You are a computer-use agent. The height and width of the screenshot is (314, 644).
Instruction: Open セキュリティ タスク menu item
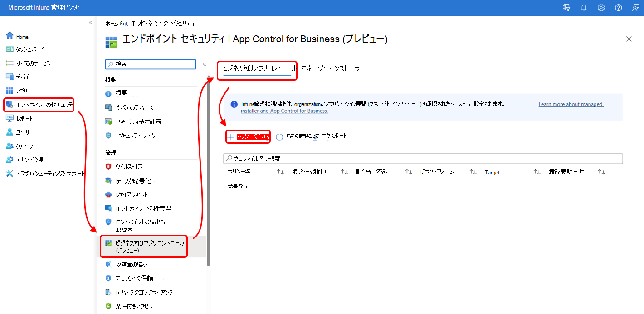(x=136, y=135)
